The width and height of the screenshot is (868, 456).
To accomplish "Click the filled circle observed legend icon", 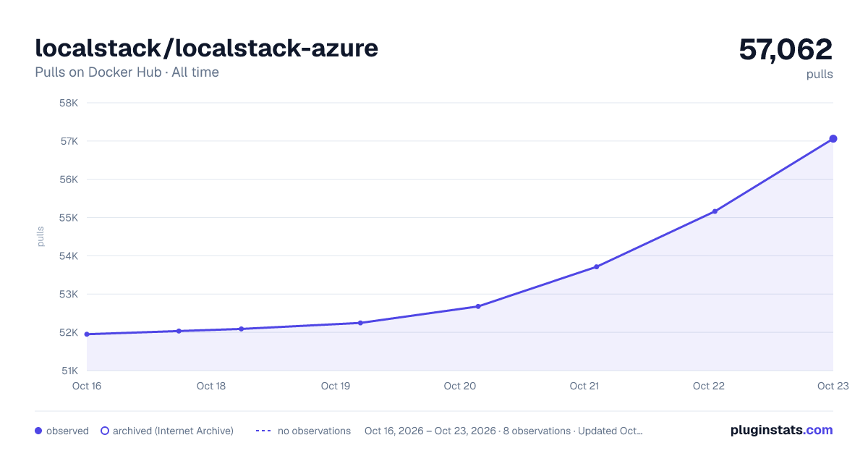I will [x=38, y=431].
